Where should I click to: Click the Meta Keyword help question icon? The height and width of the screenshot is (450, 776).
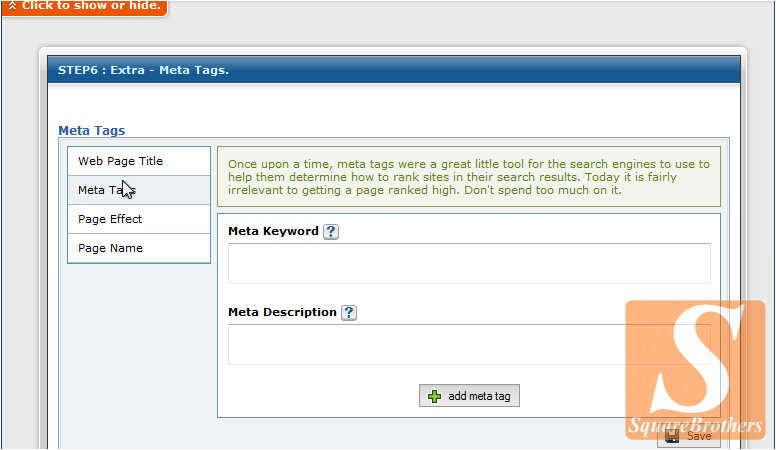click(x=332, y=232)
